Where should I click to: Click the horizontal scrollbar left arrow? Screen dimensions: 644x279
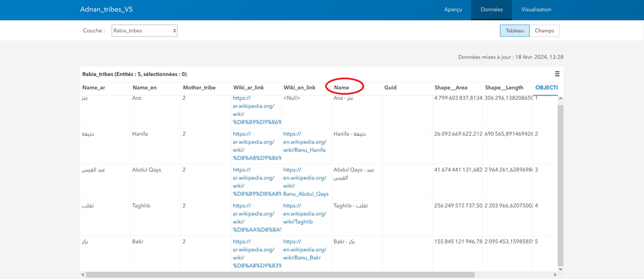(84, 274)
